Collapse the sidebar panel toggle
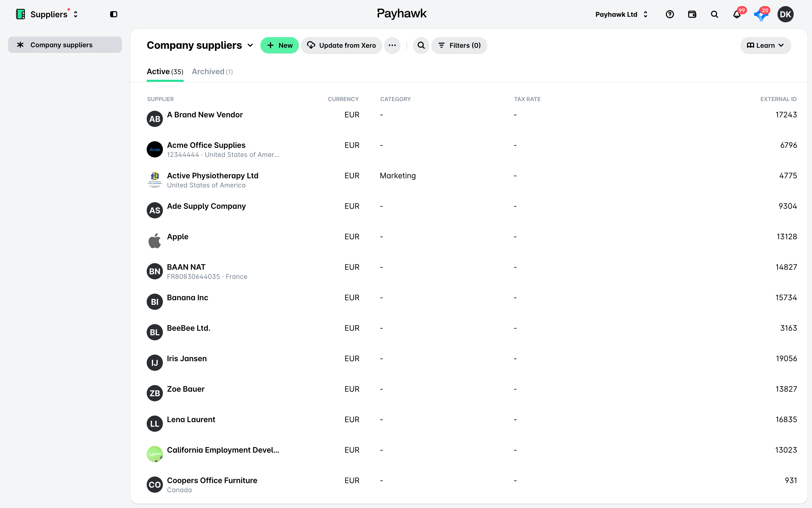The width and height of the screenshot is (812, 508). click(x=114, y=14)
